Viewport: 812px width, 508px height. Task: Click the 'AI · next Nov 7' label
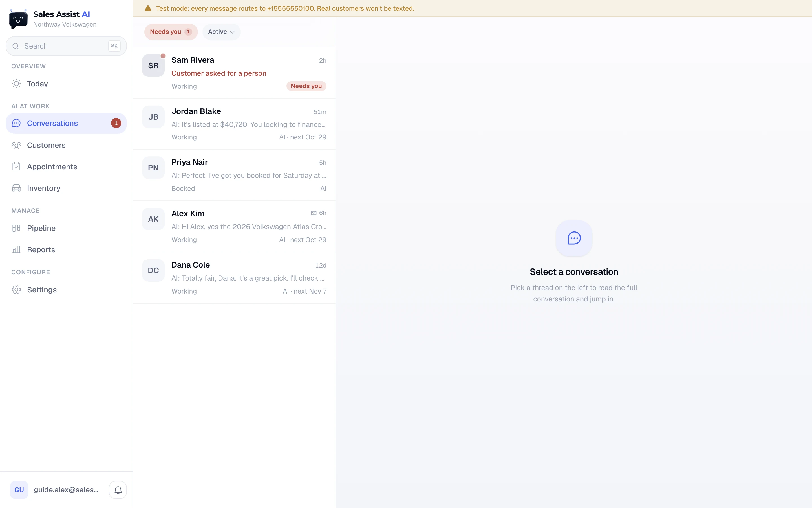click(305, 291)
